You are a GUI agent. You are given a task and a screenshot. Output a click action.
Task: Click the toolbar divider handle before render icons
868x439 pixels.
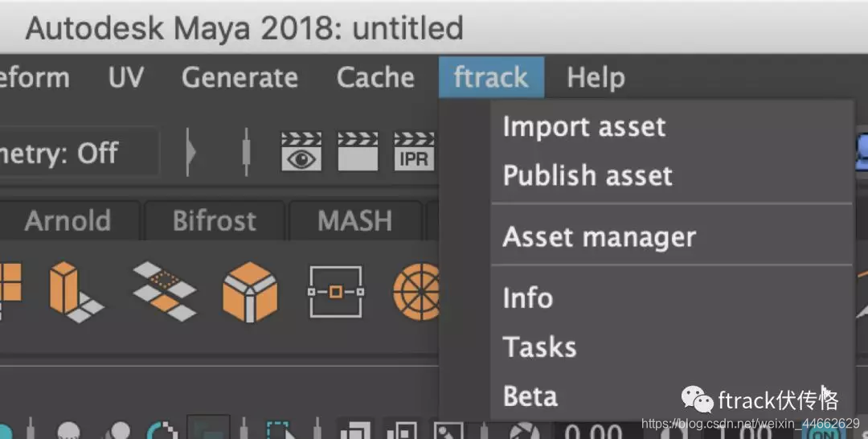(247, 152)
